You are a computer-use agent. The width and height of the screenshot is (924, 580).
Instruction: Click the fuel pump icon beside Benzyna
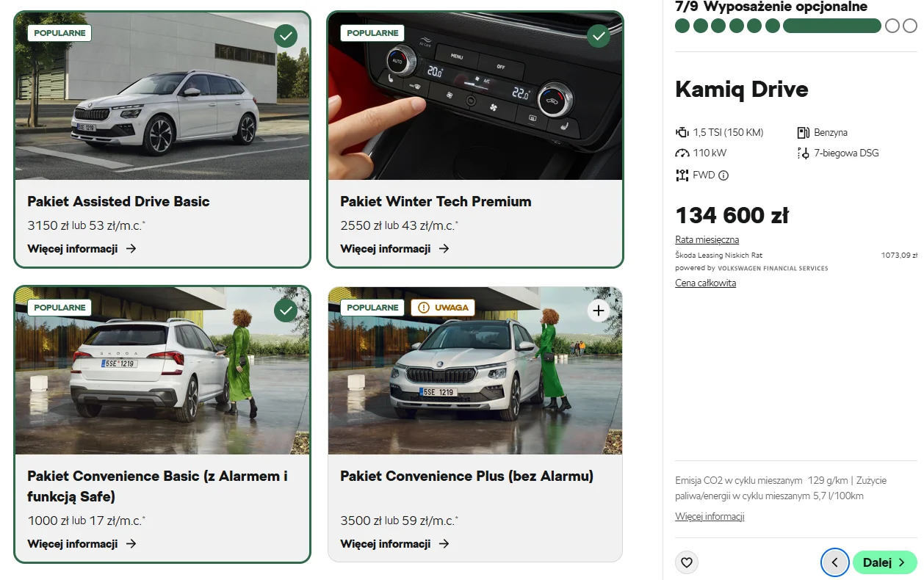[803, 133]
